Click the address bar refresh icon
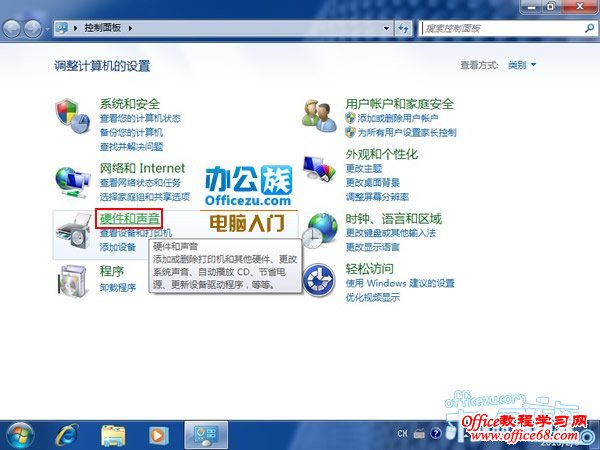This screenshot has width=600, height=450. coord(403,28)
